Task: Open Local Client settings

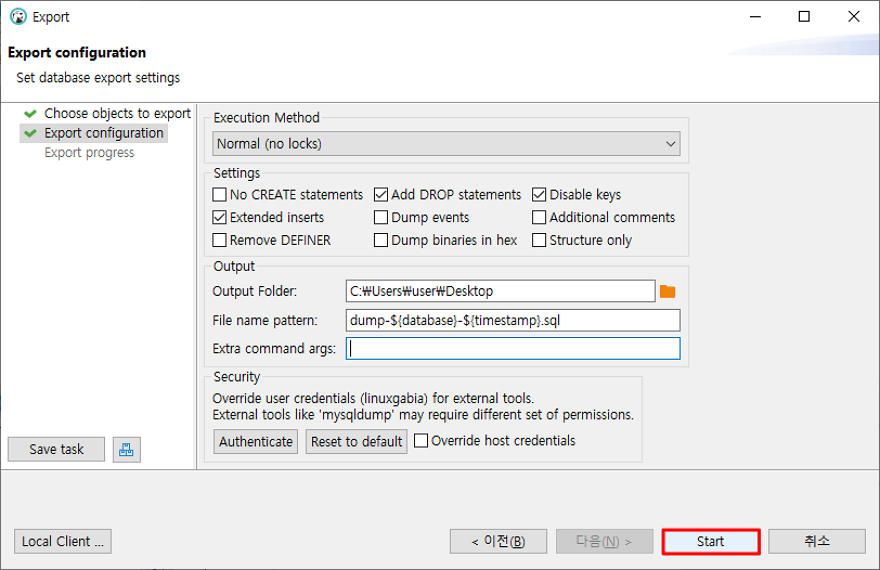Action: point(63,541)
